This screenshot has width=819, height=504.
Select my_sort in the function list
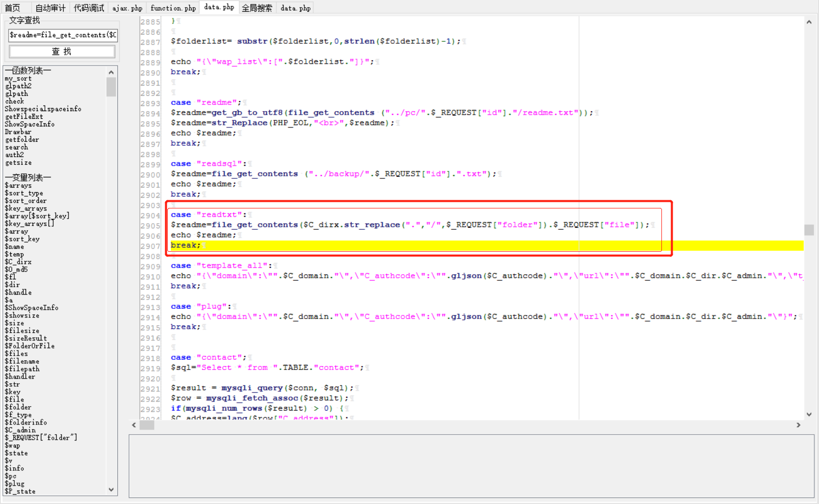(x=18, y=78)
